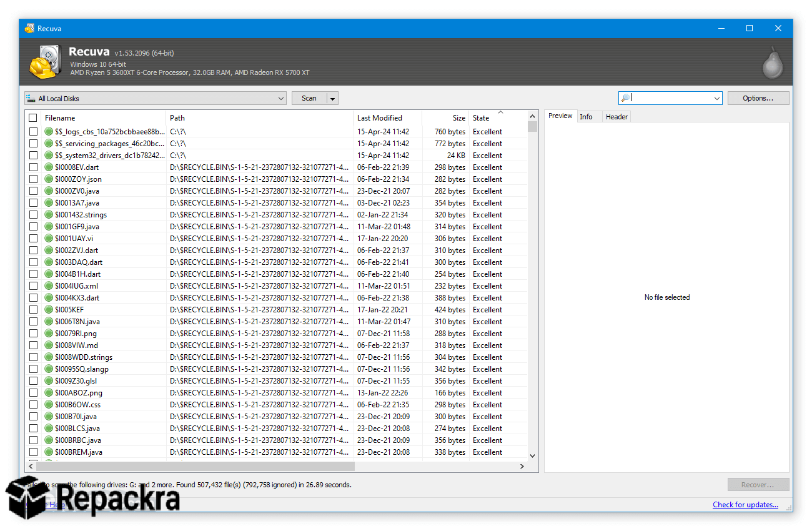Click green status dot of $I0095SQ.slangp
This screenshot has height=531, width=812.
click(x=49, y=369)
